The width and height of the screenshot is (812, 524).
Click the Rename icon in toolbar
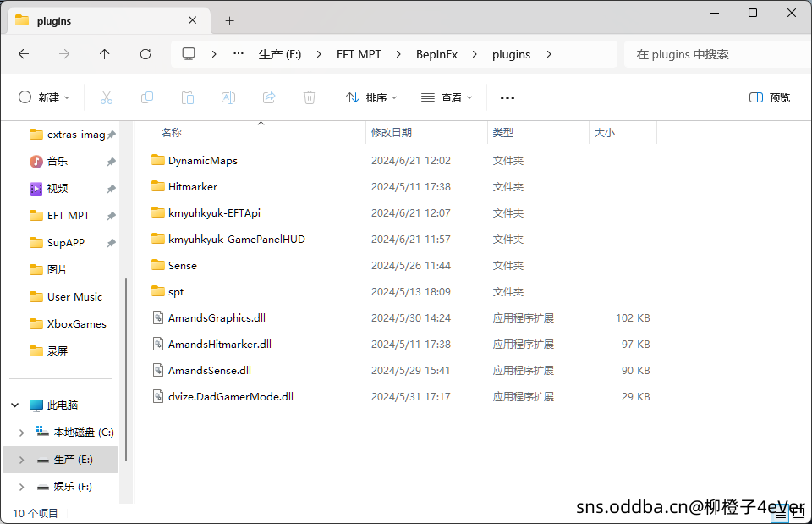click(x=228, y=98)
